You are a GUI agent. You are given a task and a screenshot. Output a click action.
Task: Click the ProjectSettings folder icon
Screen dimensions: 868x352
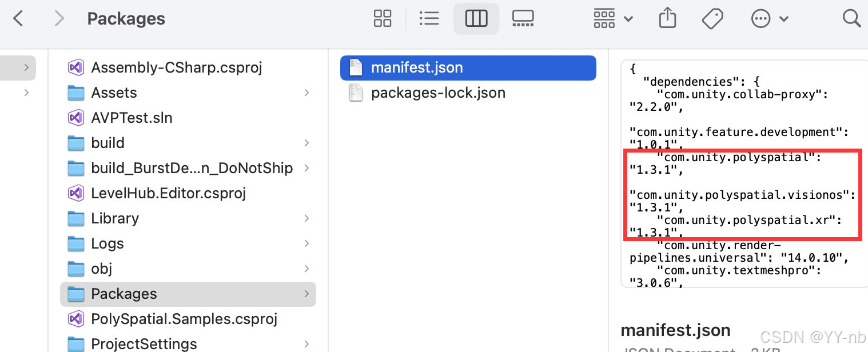click(76, 344)
